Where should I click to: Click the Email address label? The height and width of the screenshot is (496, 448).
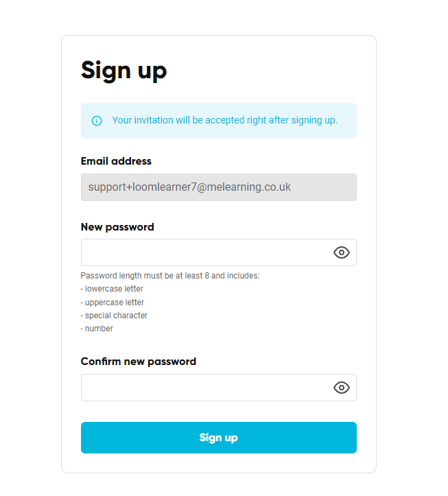click(x=116, y=161)
